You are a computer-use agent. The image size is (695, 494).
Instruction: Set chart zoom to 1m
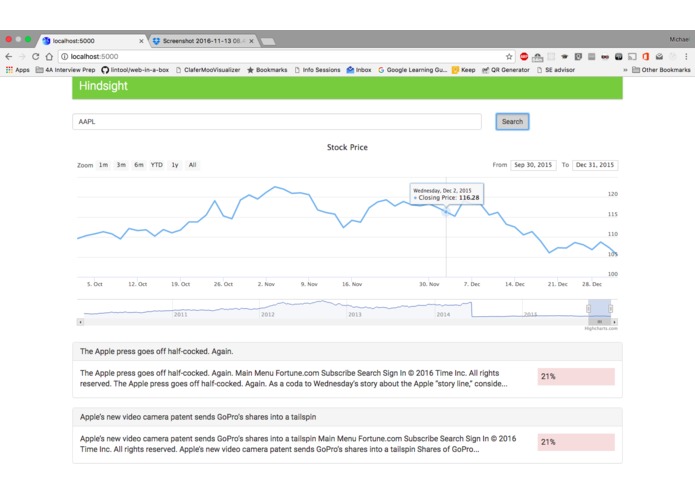tap(103, 165)
